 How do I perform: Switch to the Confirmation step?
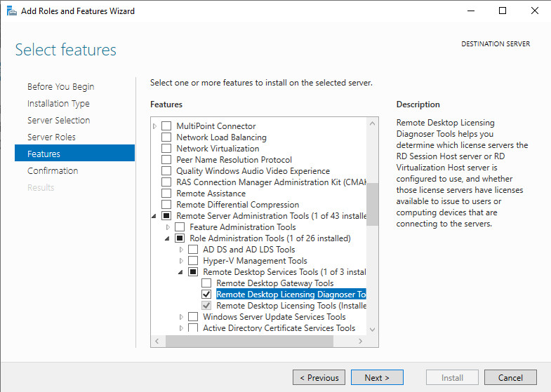(53, 171)
